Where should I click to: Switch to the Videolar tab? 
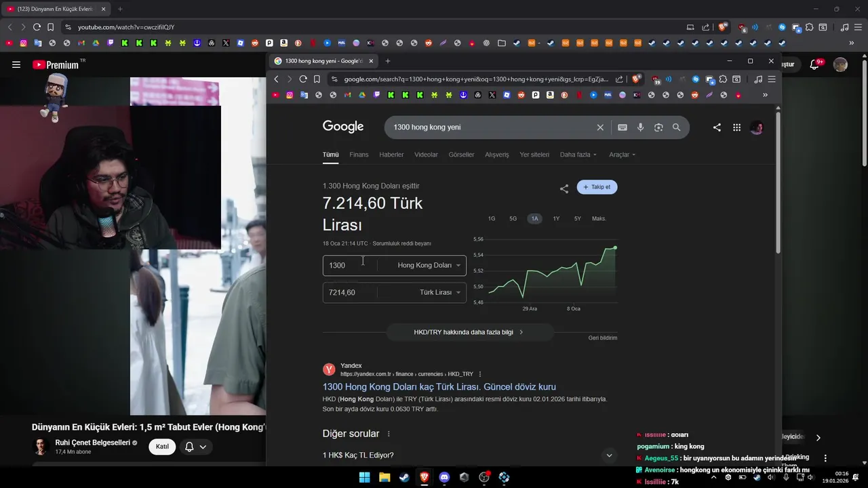tap(426, 155)
